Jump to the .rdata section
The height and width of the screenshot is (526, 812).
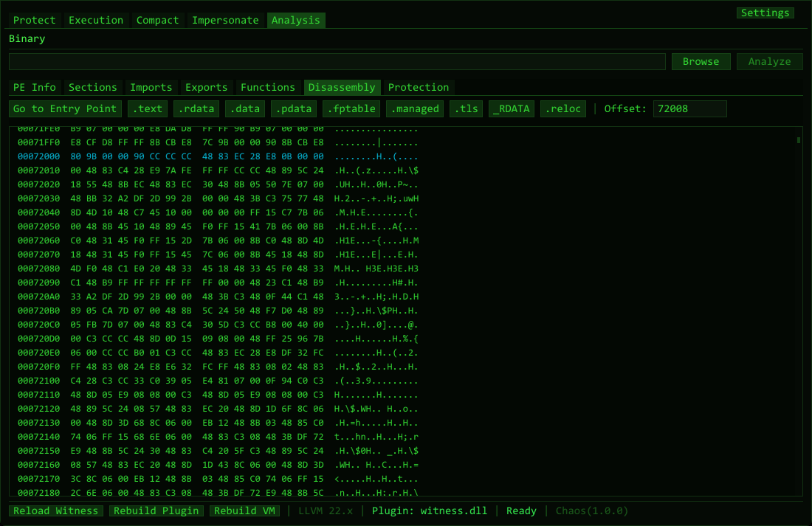point(196,109)
